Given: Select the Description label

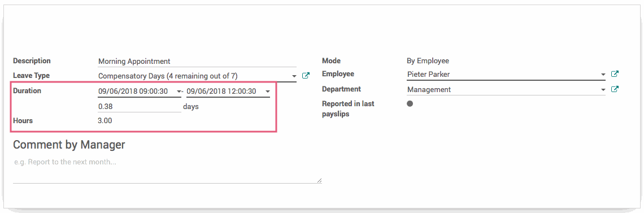Looking at the screenshot, I should [x=32, y=61].
